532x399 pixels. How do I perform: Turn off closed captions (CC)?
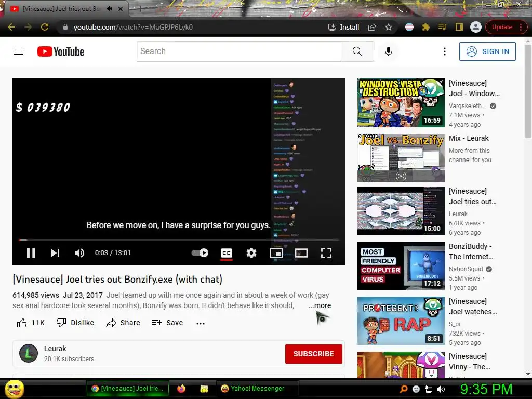tap(227, 253)
